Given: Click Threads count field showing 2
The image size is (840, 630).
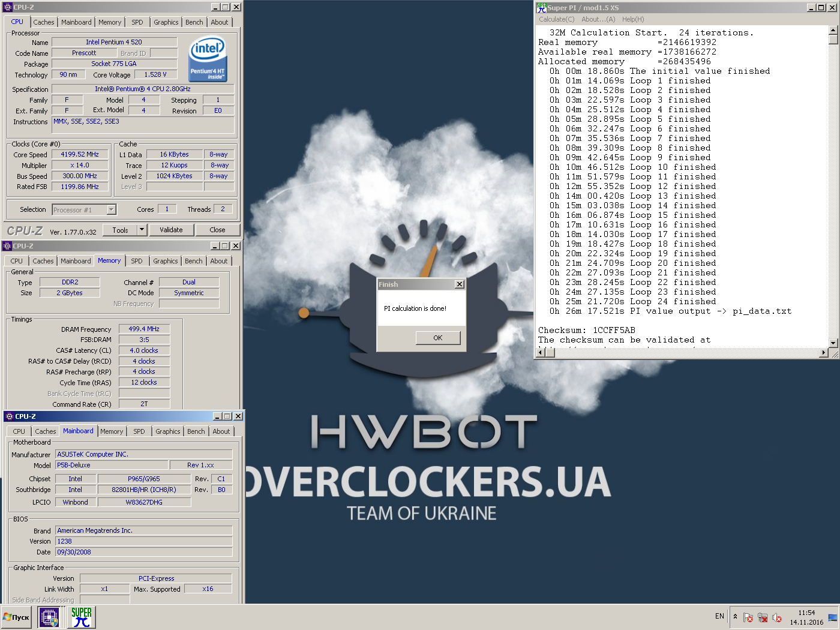Looking at the screenshot, I should (x=223, y=209).
